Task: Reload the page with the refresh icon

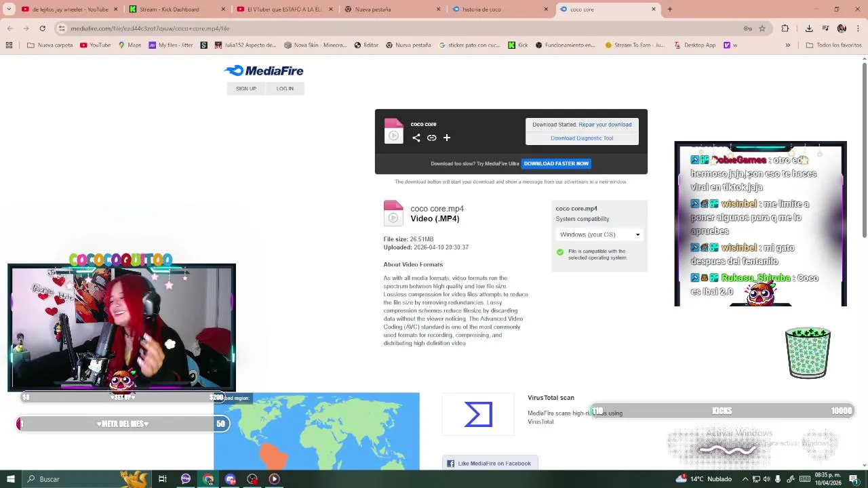Action: click(x=42, y=28)
